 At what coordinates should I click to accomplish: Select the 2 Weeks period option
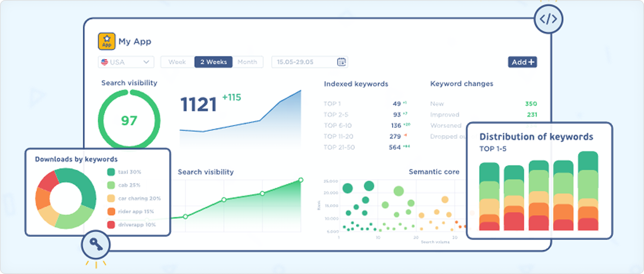click(213, 62)
